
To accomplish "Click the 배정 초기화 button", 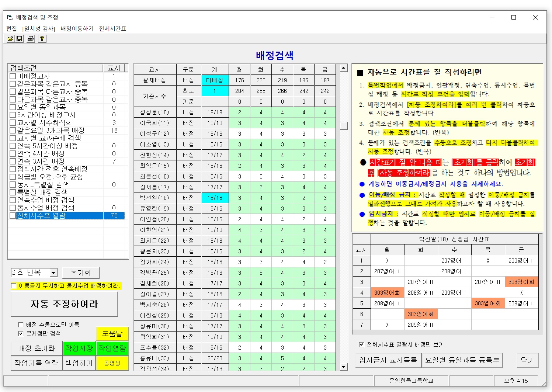I will [37, 348].
